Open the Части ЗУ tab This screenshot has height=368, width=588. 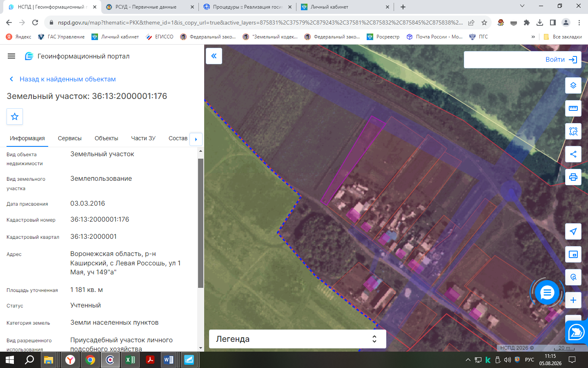click(x=143, y=138)
